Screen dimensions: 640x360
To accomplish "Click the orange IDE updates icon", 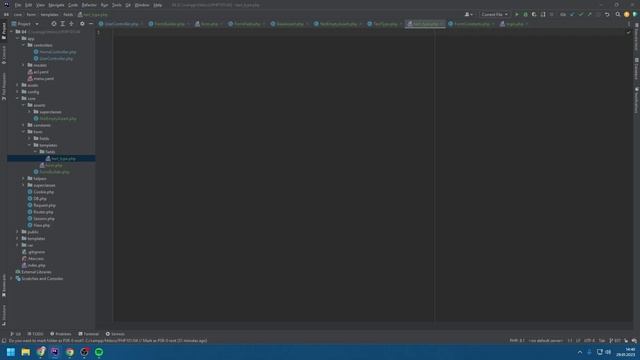I will click(627, 14).
